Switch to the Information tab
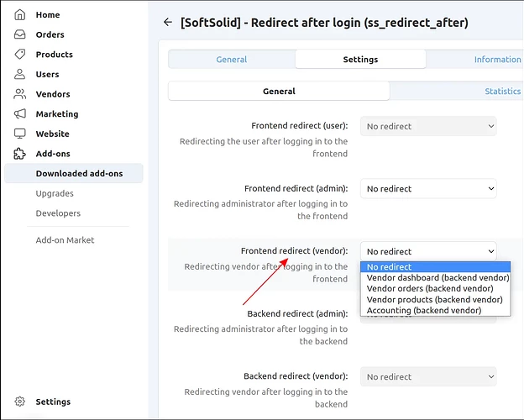Image resolution: width=524 pixels, height=420 pixels. [497, 59]
